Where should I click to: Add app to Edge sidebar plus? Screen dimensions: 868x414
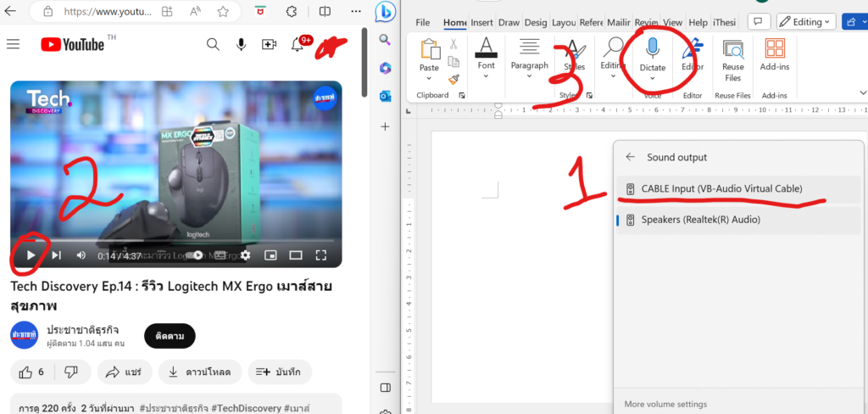tap(386, 127)
